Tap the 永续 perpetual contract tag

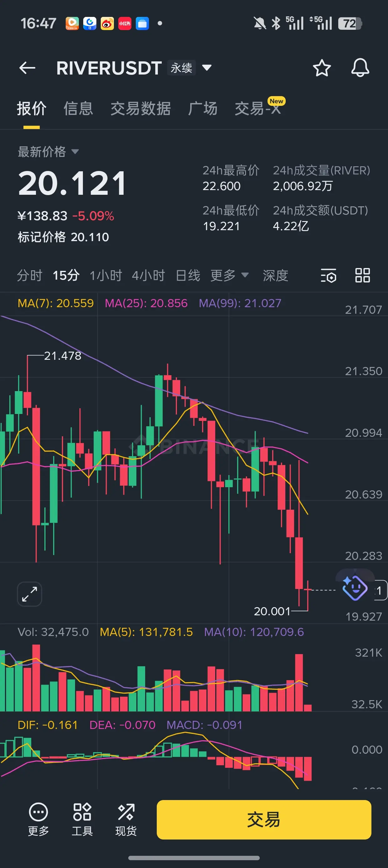[181, 68]
